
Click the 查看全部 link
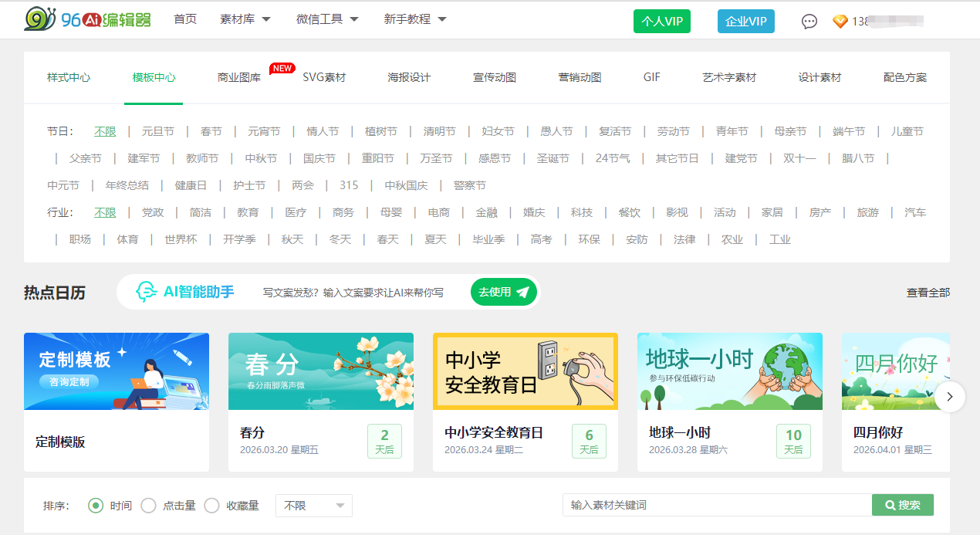tap(928, 293)
